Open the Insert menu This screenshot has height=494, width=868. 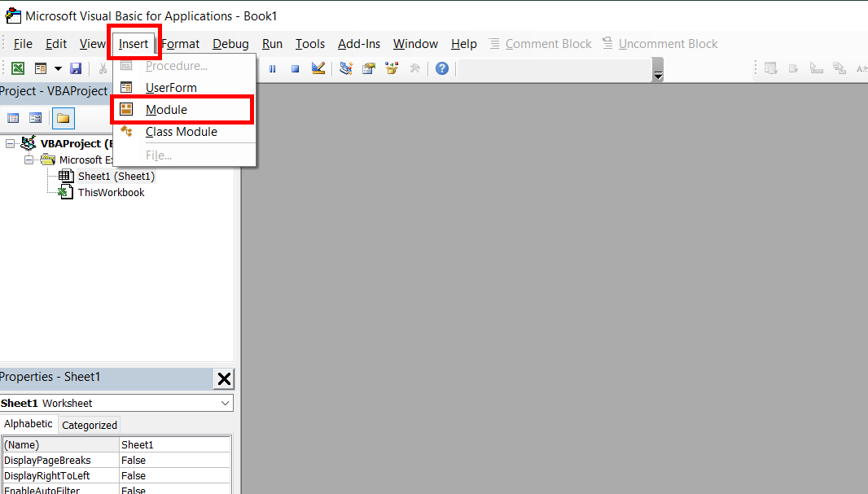click(x=134, y=44)
